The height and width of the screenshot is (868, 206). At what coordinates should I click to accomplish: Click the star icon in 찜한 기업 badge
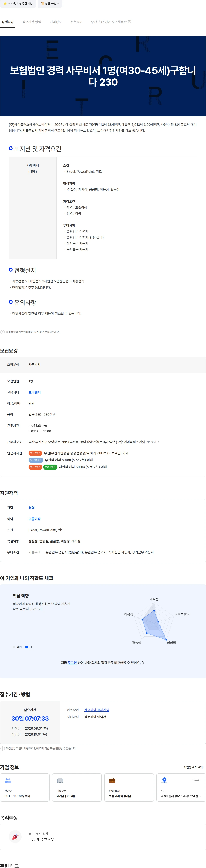click(5, 4)
